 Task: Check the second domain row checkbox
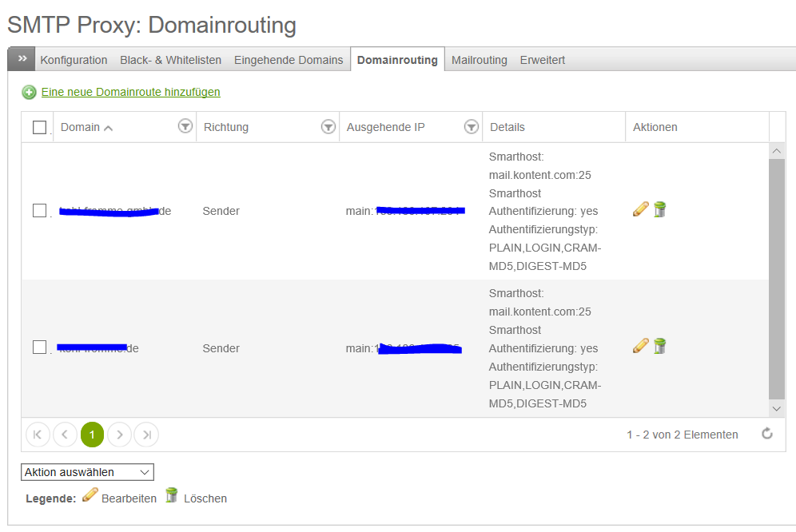pos(39,347)
